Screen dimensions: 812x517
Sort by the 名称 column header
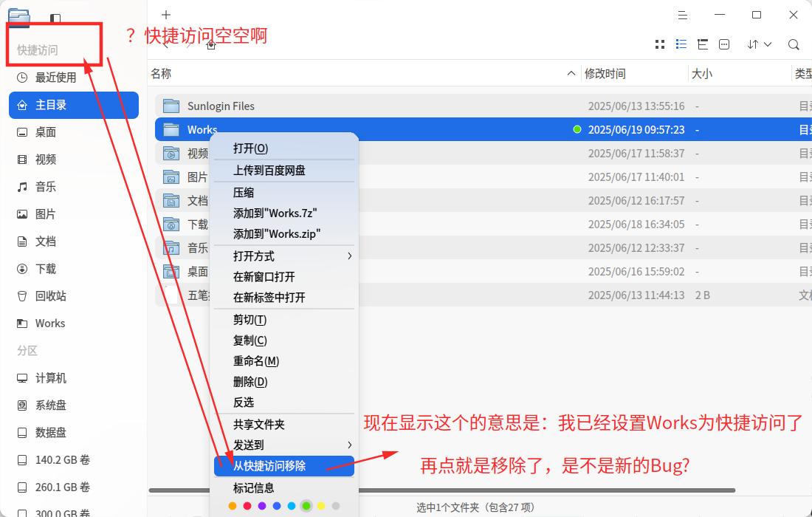tap(161, 74)
